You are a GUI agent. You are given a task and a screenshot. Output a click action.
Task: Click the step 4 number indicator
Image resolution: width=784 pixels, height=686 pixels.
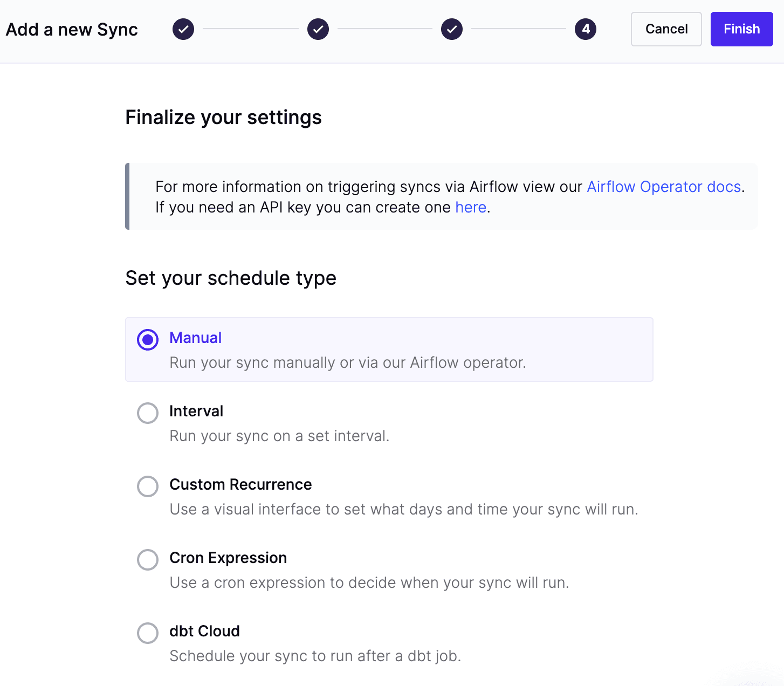[586, 29]
